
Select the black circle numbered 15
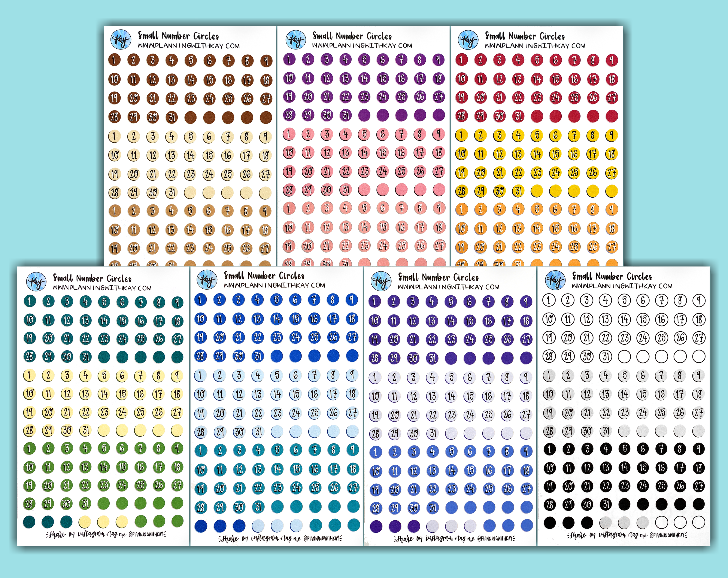point(643,468)
